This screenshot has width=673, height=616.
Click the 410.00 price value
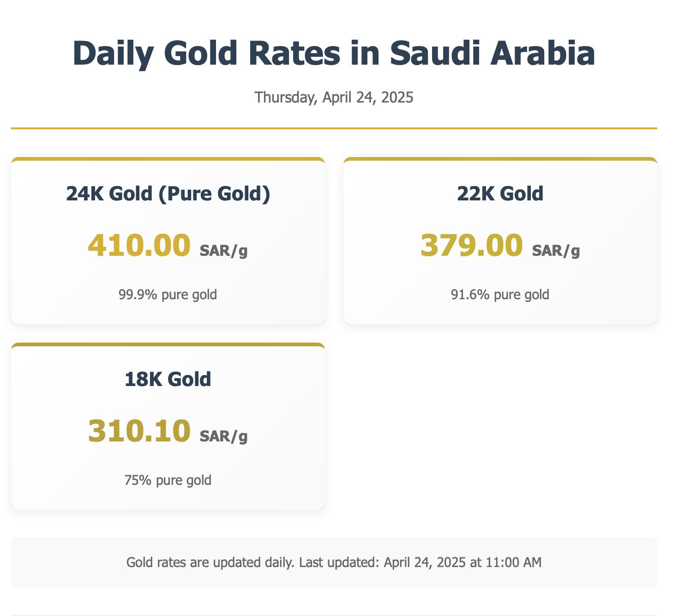(x=139, y=245)
